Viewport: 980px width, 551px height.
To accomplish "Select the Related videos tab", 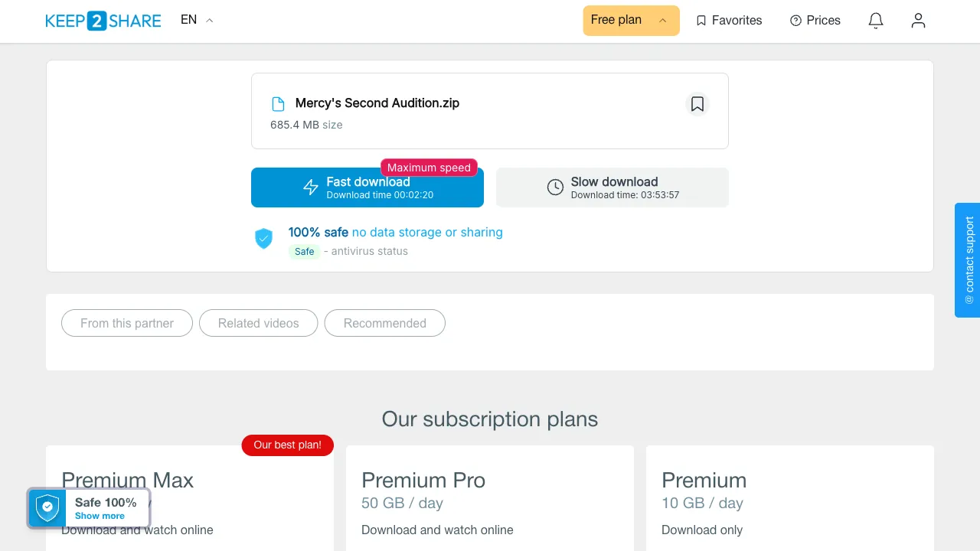I will 259,323.
